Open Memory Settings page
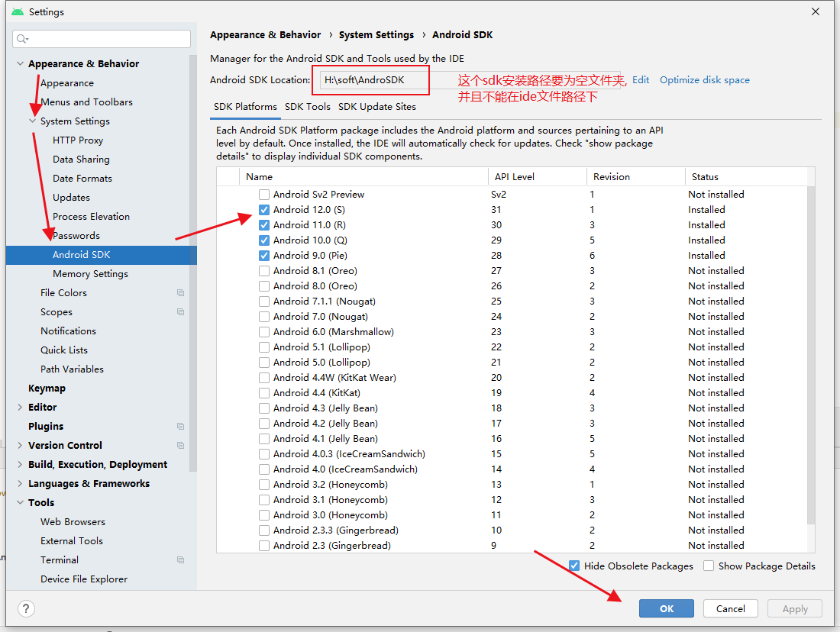The height and width of the screenshot is (632, 840). [91, 274]
